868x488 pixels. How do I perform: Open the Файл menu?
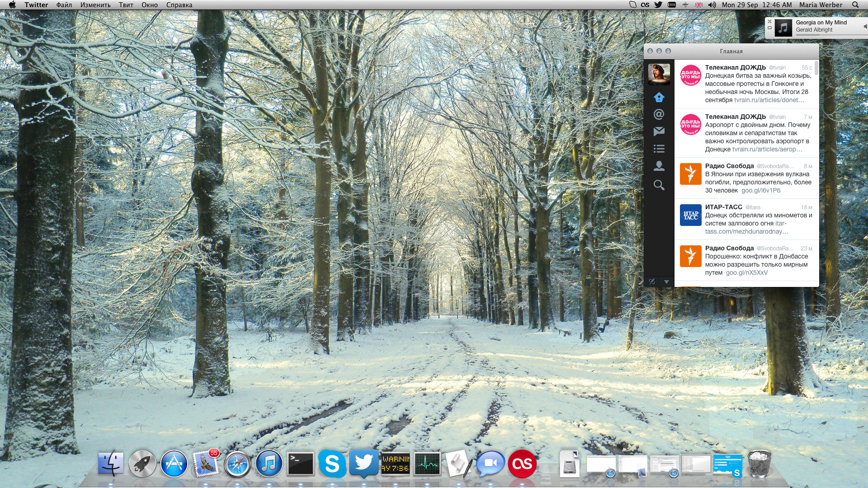coord(64,5)
